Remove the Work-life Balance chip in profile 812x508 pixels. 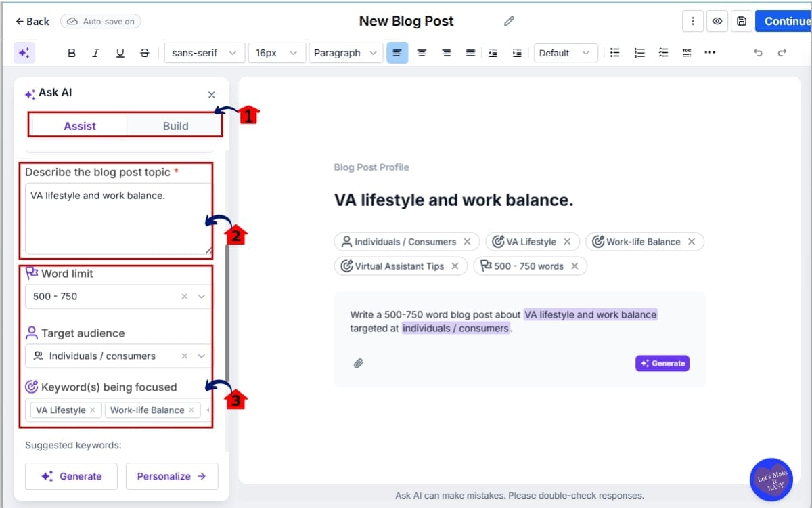pyautogui.click(x=692, y=242)
